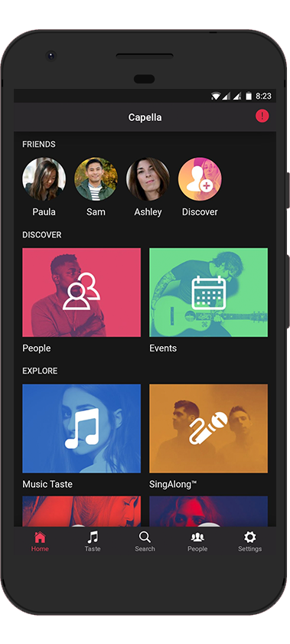Open the Events calendar tile
This screenshot has height=644, width=290.
point(208,293)
